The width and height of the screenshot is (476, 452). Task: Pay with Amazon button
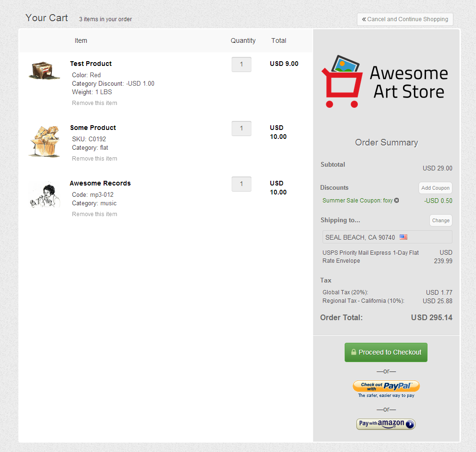click(x=386, y=424)
